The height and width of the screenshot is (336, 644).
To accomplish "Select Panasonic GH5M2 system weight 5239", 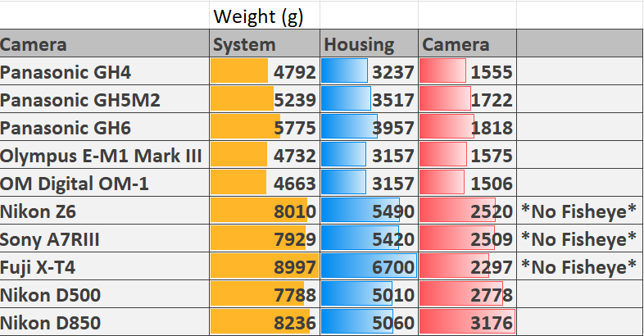I will (x=265, y=99).
